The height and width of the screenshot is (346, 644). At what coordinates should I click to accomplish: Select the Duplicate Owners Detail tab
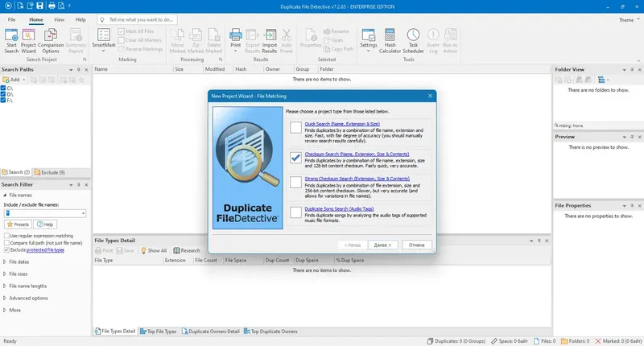click(x=211, y=332)
